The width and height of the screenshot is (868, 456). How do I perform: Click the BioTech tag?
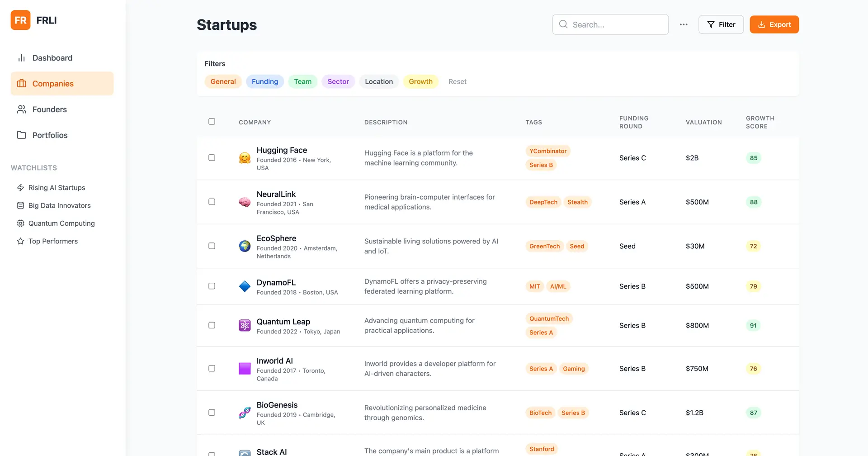[540, 413]
